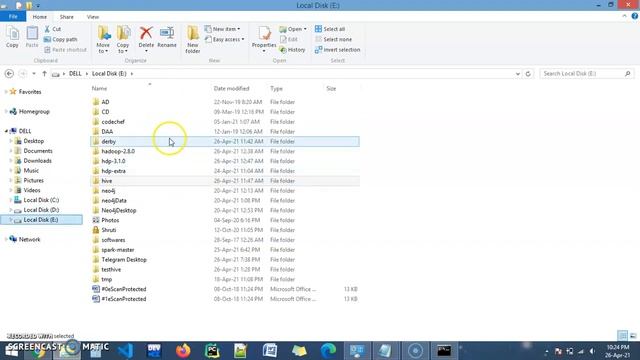Switch to details view button
Viewport: 640px width, 360px height.
(622, 336)
